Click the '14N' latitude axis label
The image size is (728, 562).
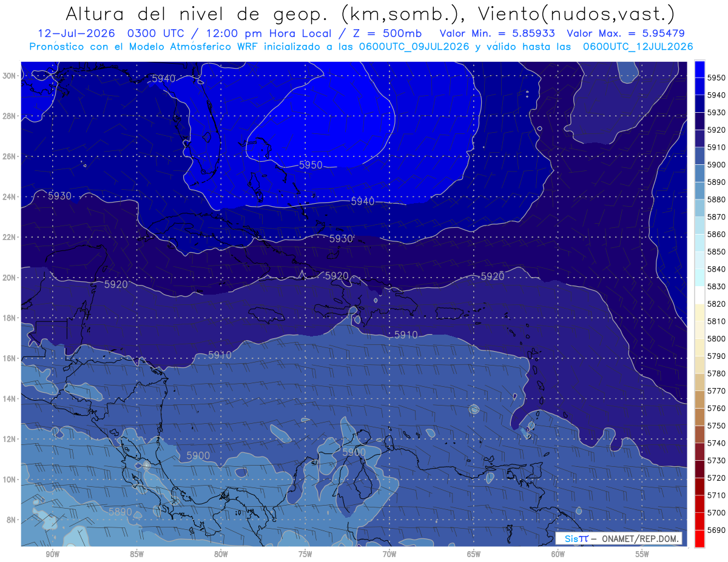tap(10, 399)
